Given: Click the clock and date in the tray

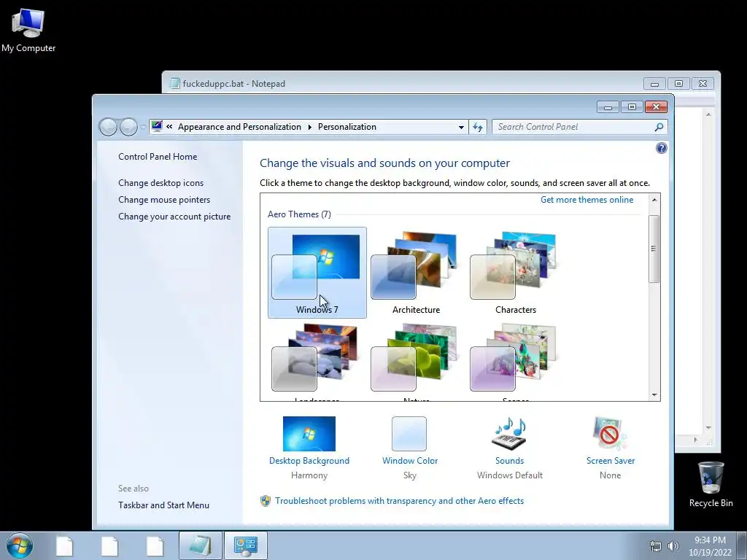Looking at the screenshot, I should [x=710, y=546].
